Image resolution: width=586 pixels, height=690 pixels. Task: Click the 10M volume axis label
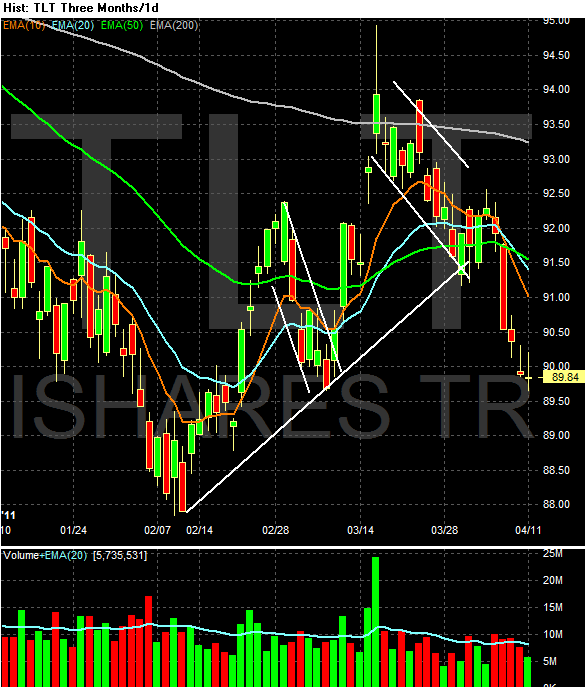point(553,635)
